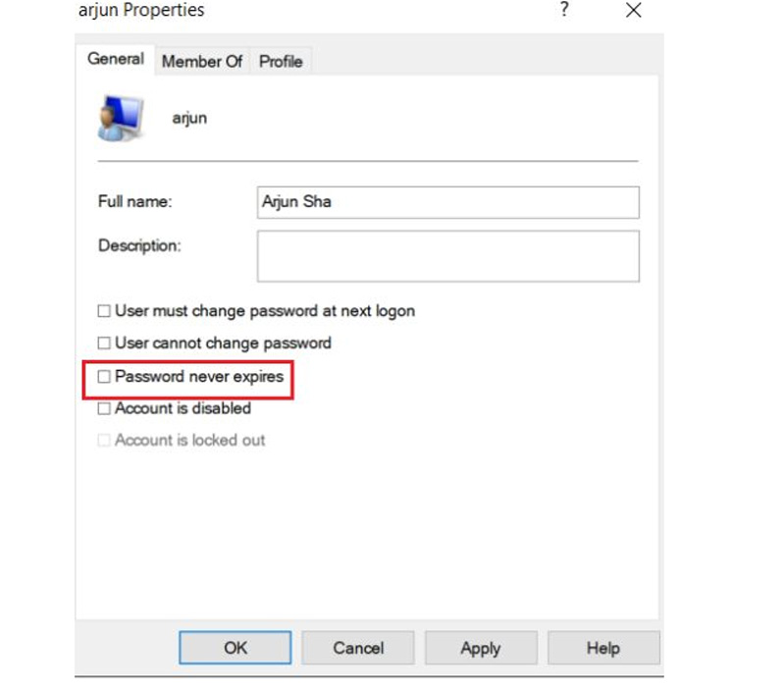Click the question mark help icon

pyautogui.click(x=564, y=9)
